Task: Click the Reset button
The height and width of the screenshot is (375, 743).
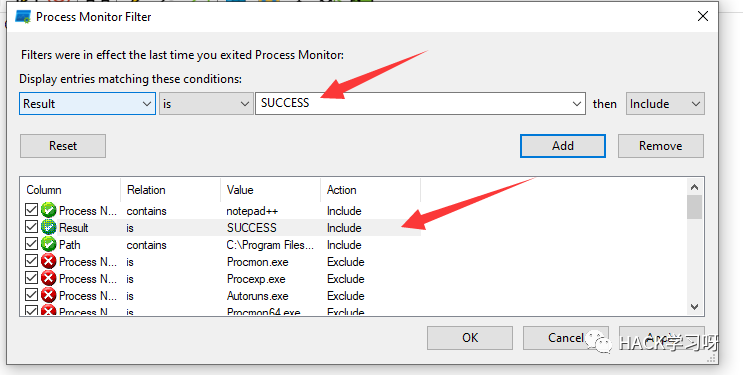Action: click(63, 146)
